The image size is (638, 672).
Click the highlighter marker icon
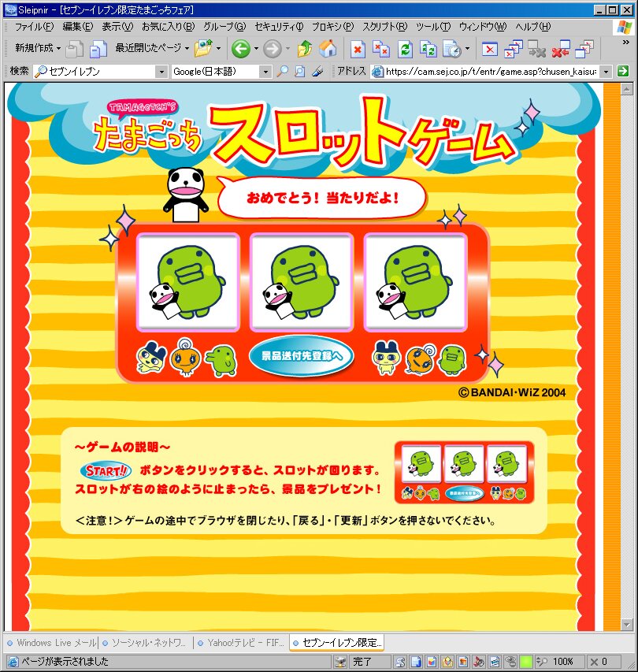coord(317,72)
